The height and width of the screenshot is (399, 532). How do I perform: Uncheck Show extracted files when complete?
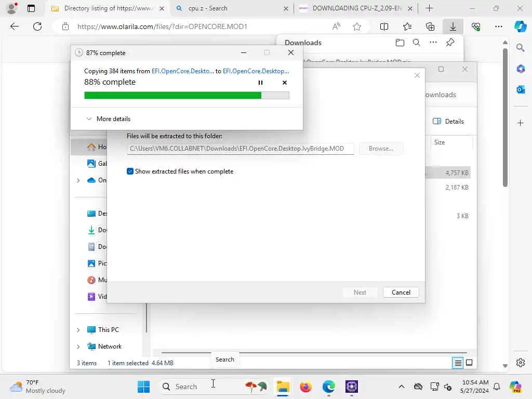130,171
